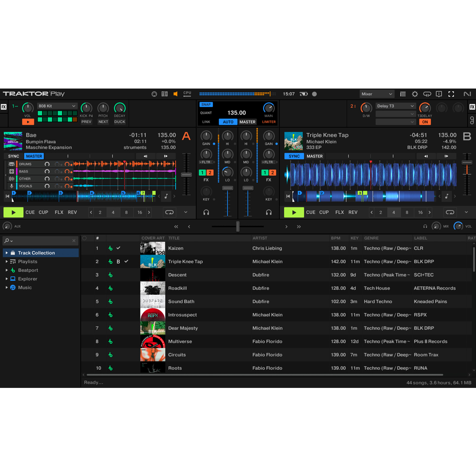476x476 pixels.
Task: Select Playlists in the browser sidebar
Action: (27, 261)
